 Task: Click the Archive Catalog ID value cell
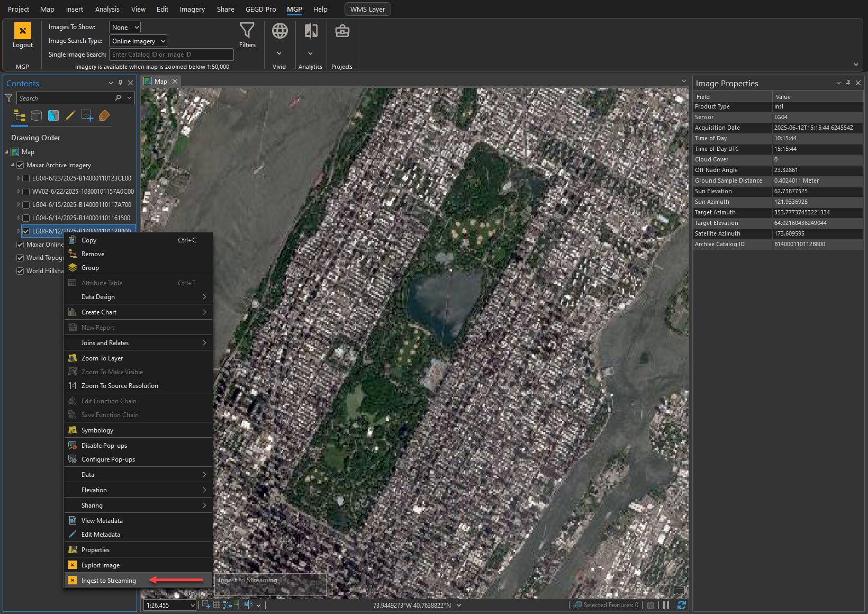pyautogui.click(x=818, y=244)
